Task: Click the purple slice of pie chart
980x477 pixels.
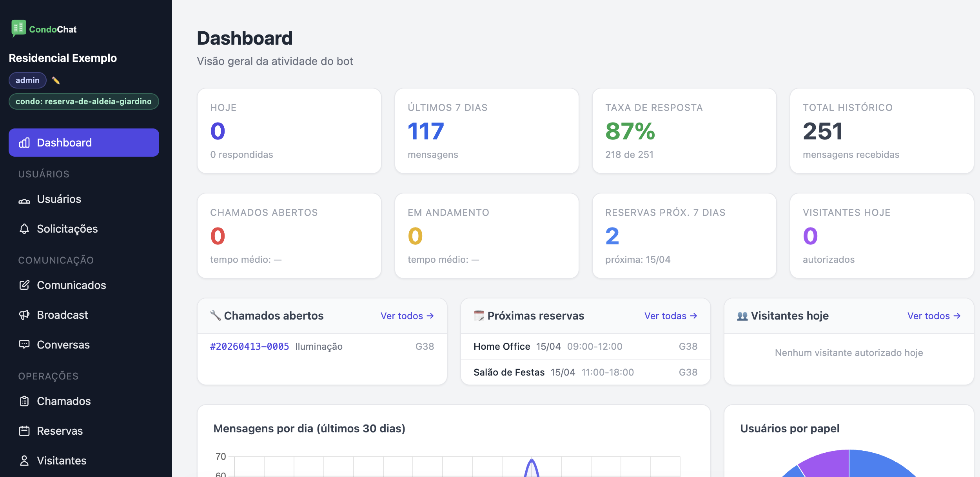Action: coord(829,464)
